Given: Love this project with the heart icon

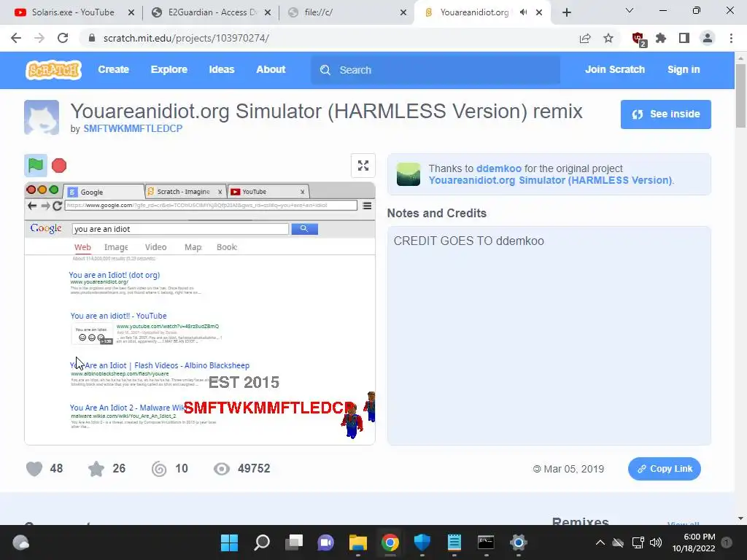Looking at the screenshot, I should click(x=34, y=469).
